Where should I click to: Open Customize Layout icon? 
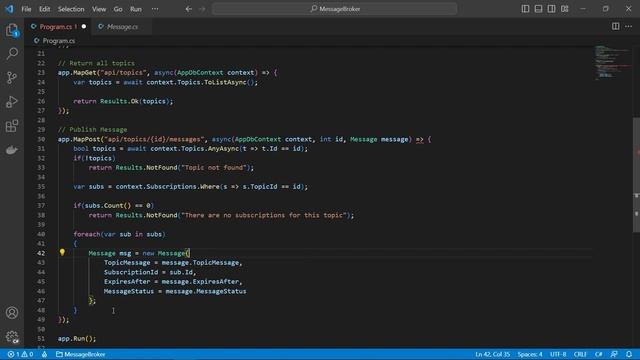click(x=564, y=9)
